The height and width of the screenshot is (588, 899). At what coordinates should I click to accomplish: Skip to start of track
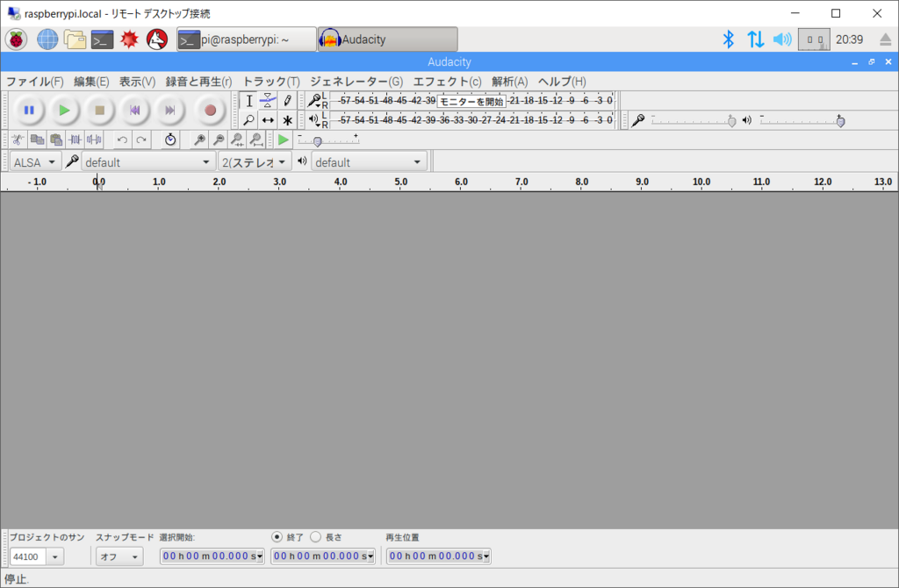[134, 110]
